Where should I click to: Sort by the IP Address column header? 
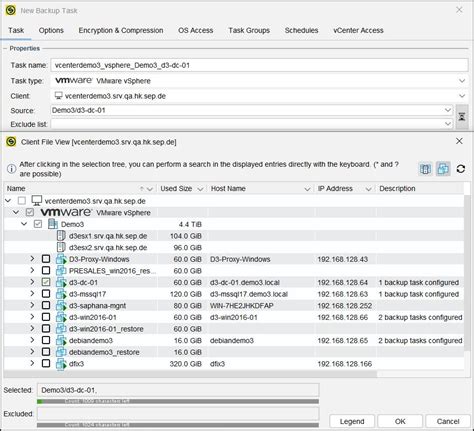point(345,189)
